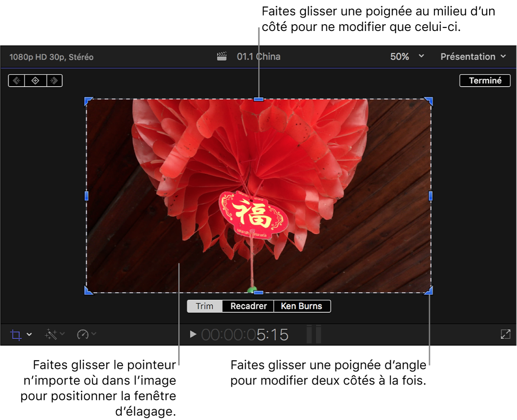The height and width of the screenshot is (420, 517).
Task: Expand the crop tool chevron menu
Action: [x=30, y=335]
